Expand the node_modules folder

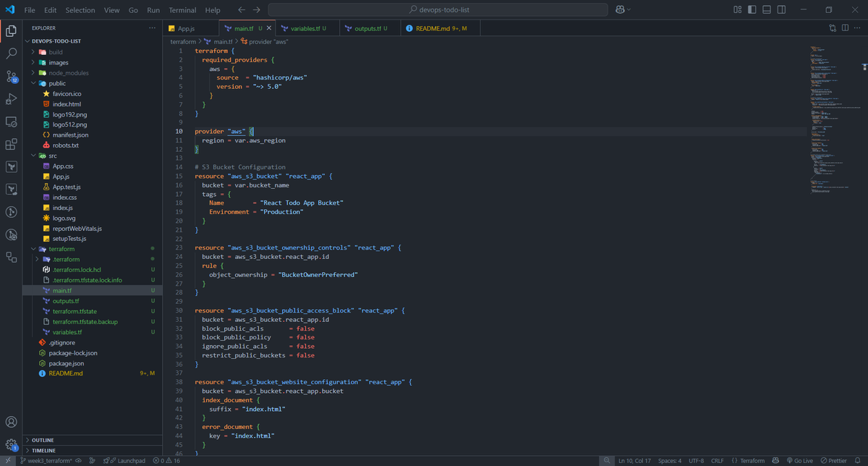(94, 73)
